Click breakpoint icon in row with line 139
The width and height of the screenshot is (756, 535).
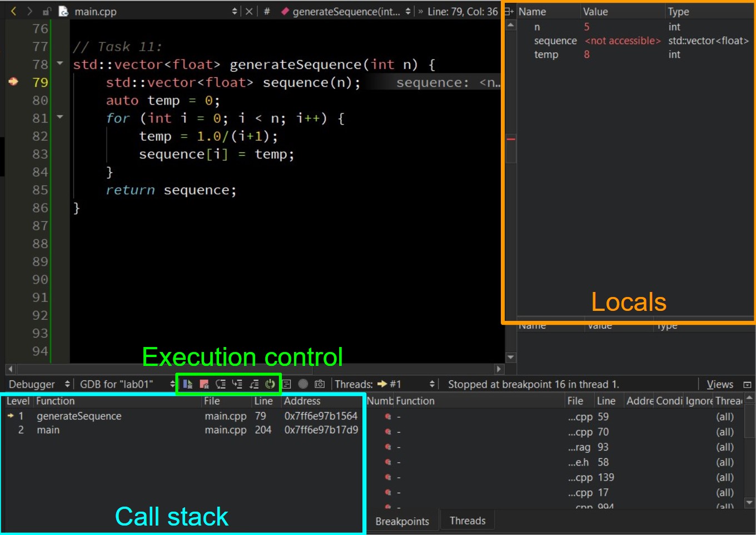388,477
